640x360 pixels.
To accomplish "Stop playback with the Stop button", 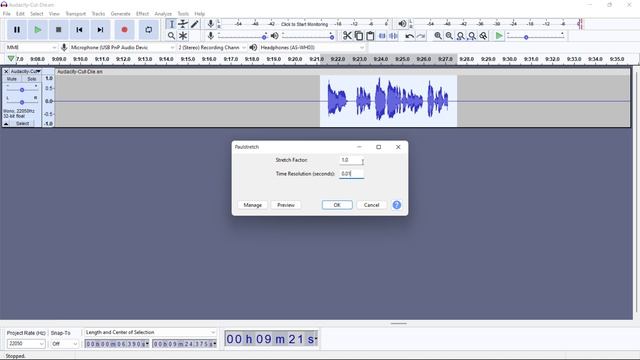I will coord(58,30).
